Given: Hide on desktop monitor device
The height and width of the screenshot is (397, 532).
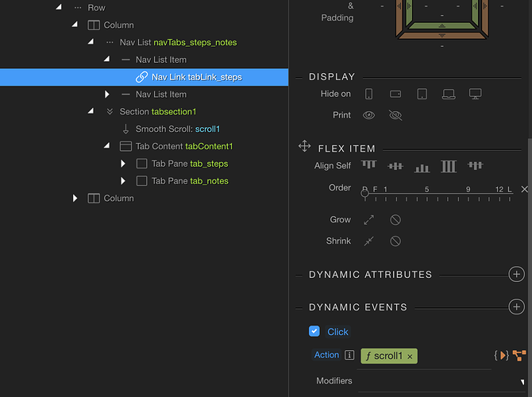Looking at the screenshot, I should point(476,94).
